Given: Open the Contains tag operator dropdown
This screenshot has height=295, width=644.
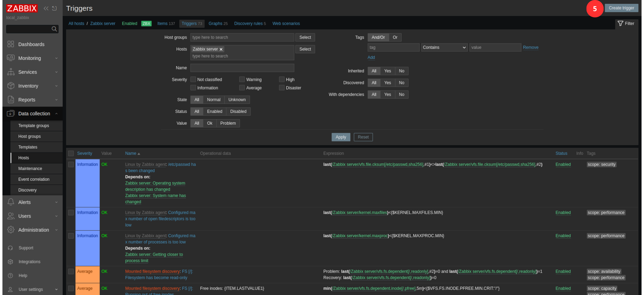Looking at the screenshot, I should (x=444, y=47).
